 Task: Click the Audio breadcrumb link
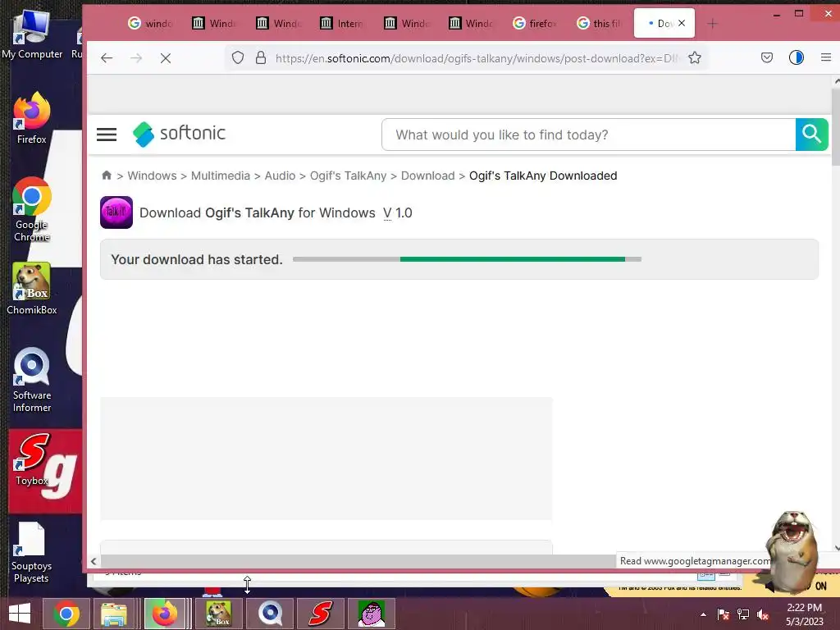coord(280,176)
